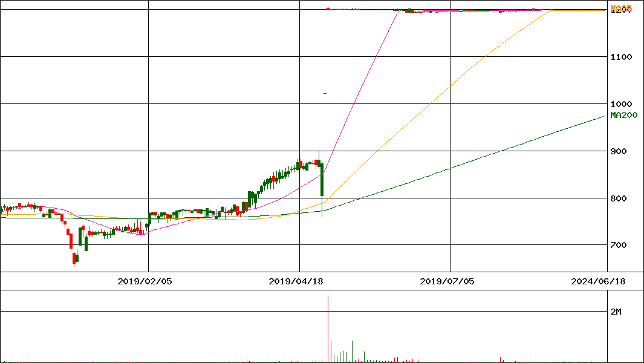Click the steep pink moving average line

click(363, 91)
